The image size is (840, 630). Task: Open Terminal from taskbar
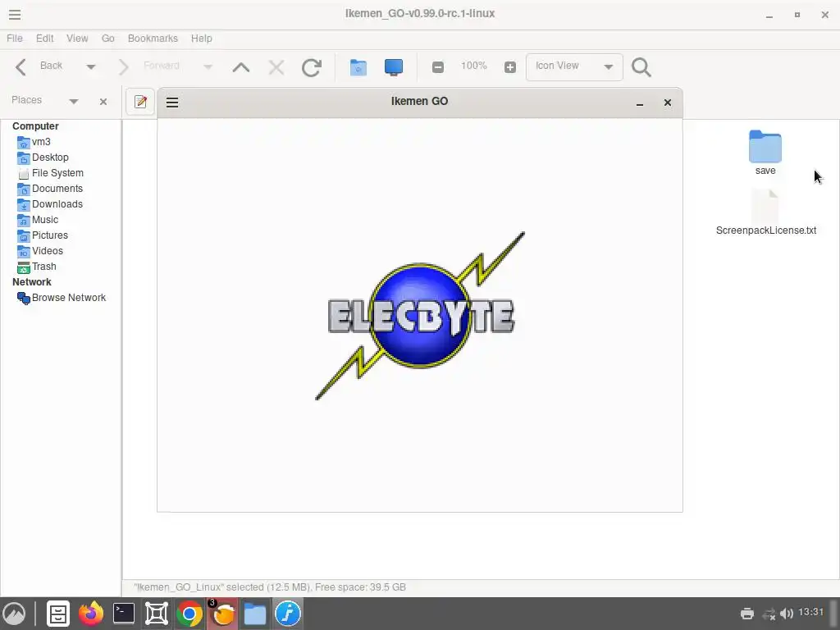pos(124,614)
